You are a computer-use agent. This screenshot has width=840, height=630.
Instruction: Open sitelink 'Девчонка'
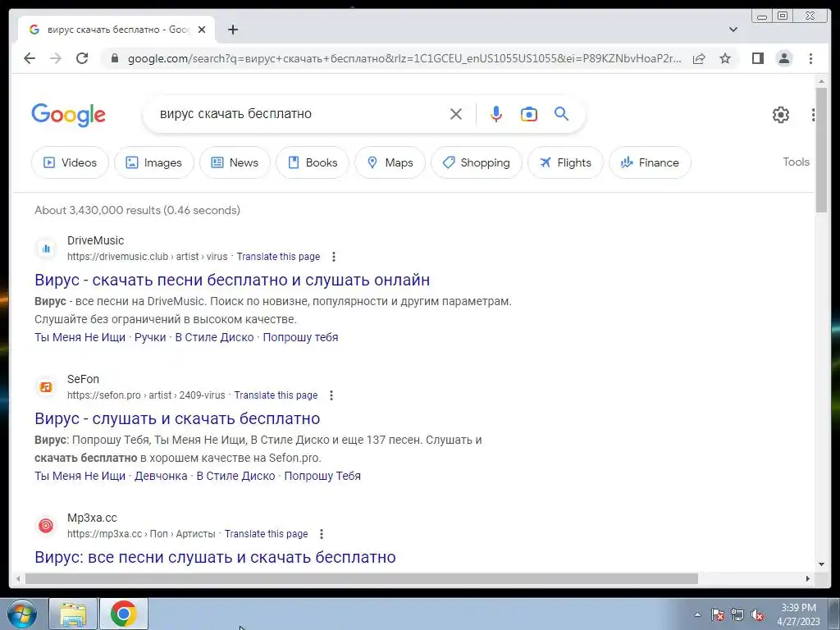pyautogui.click(x=161, y=477)
